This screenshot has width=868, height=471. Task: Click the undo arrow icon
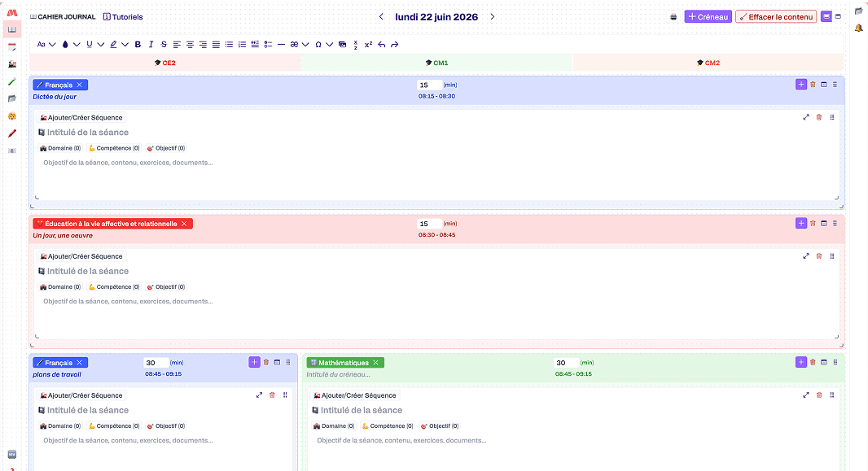coord(381,44)
